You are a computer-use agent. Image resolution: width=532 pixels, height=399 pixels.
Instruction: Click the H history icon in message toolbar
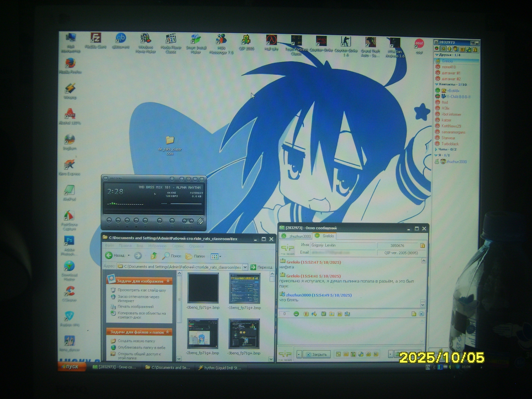339,314
